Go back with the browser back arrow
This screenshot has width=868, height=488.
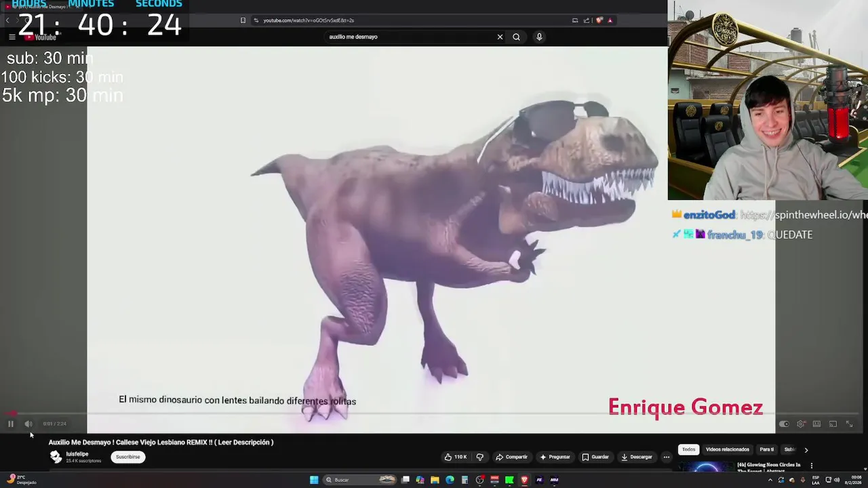pos(7,20)
